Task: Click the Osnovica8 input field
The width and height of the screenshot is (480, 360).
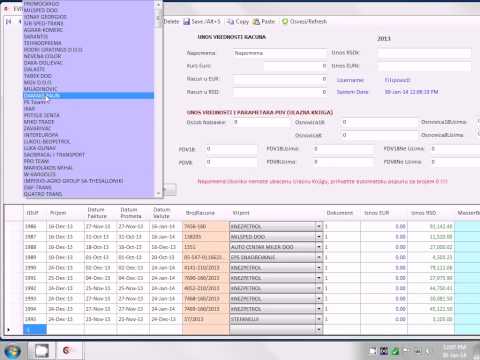Action: click(x=379, y=135)
